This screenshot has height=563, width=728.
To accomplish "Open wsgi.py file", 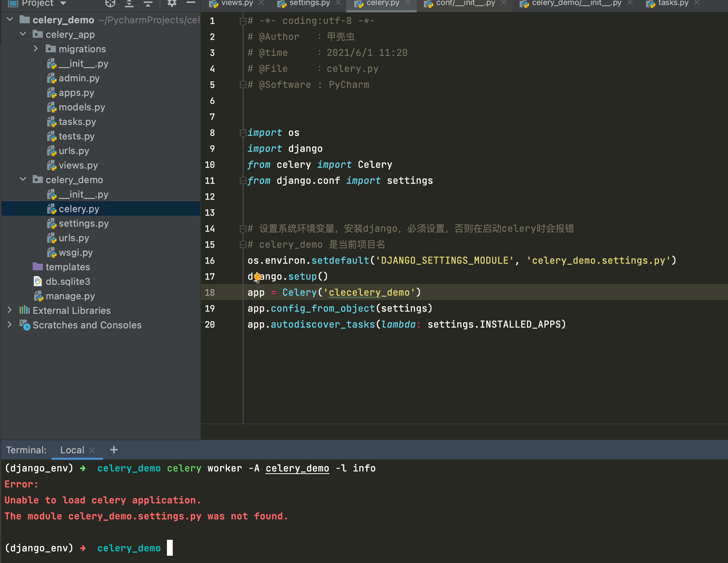I will pos(75,252).
